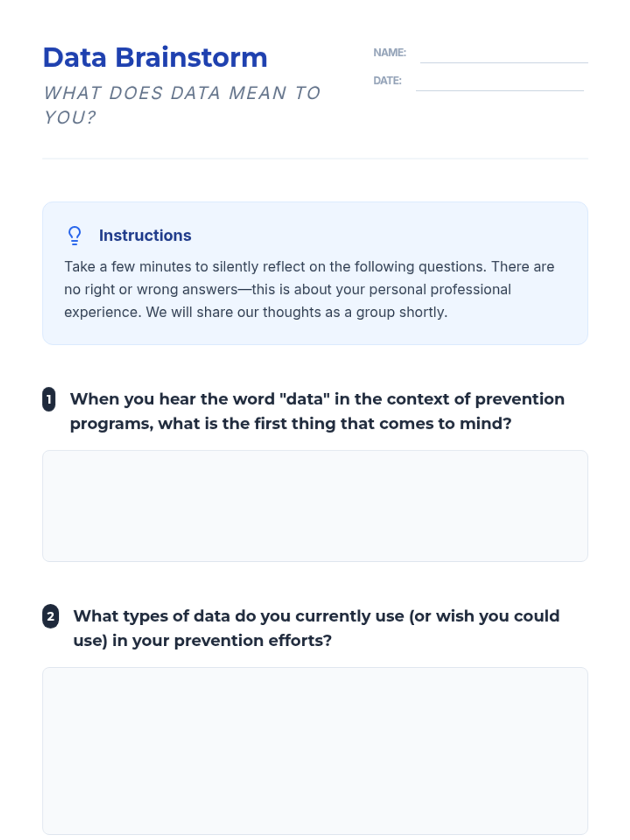Click the lightbulb icon beside Instructions
The width and height of the screenshot is (630, 840).
[75, 236]
